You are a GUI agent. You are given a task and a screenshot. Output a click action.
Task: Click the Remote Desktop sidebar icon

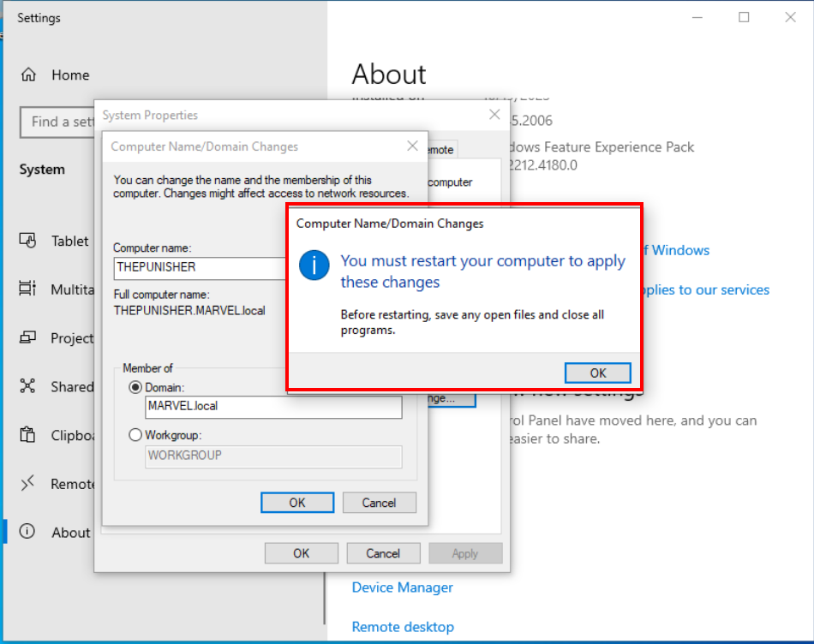28,484
